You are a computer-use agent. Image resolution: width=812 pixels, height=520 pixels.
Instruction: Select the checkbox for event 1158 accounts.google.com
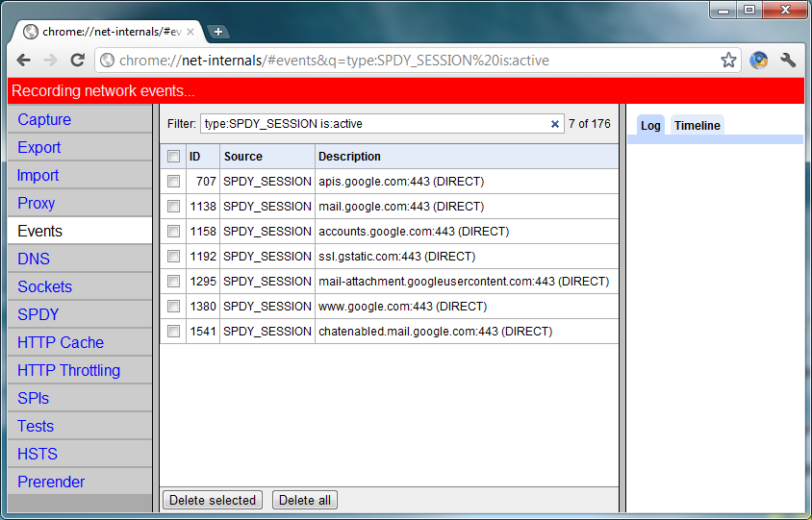[173, 231]
